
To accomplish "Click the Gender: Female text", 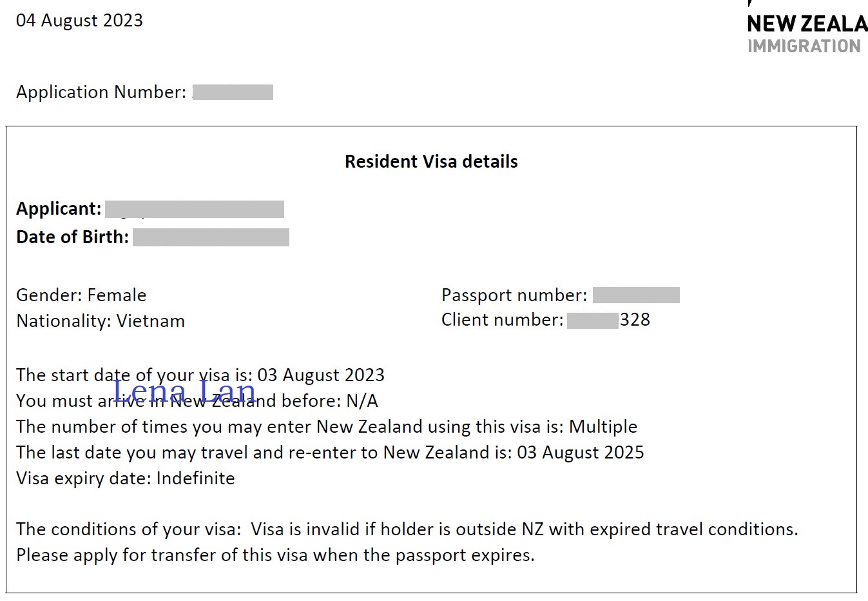I will point(81,295).
